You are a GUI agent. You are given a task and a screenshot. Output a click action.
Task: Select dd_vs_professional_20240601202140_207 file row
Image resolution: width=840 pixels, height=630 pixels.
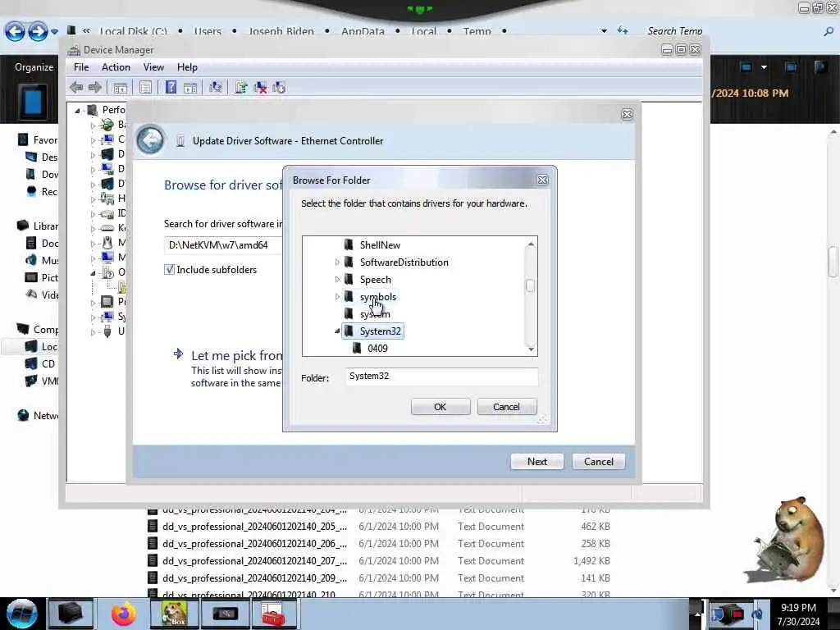point(378,561)
